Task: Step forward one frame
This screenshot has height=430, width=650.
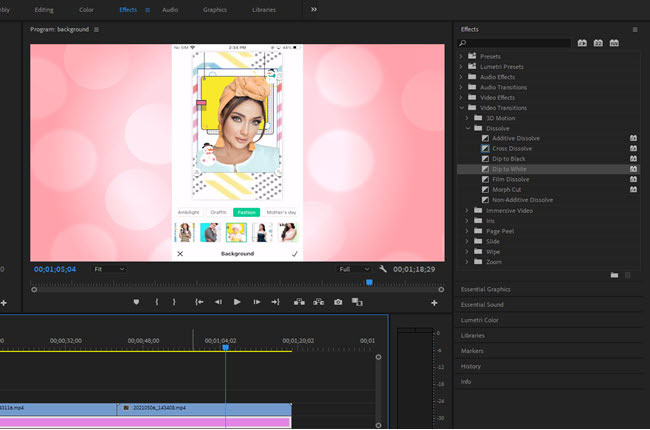Action: pos(257,302)
